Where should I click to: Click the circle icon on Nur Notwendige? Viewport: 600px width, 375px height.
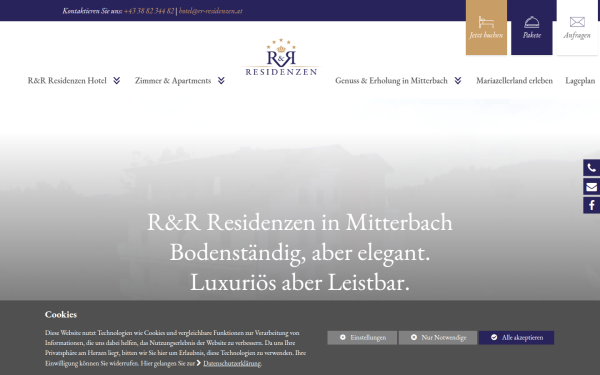414,337
